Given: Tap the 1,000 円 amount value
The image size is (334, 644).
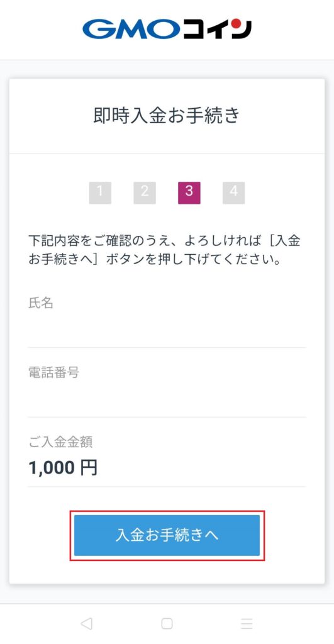Looking at the screenshot, I should pyautogui.click(x=63, y=467).
